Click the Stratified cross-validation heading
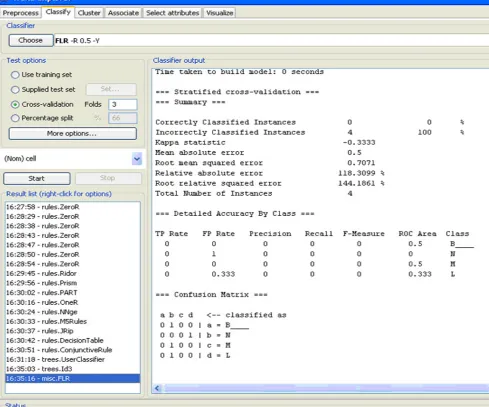 click(237, 92)
